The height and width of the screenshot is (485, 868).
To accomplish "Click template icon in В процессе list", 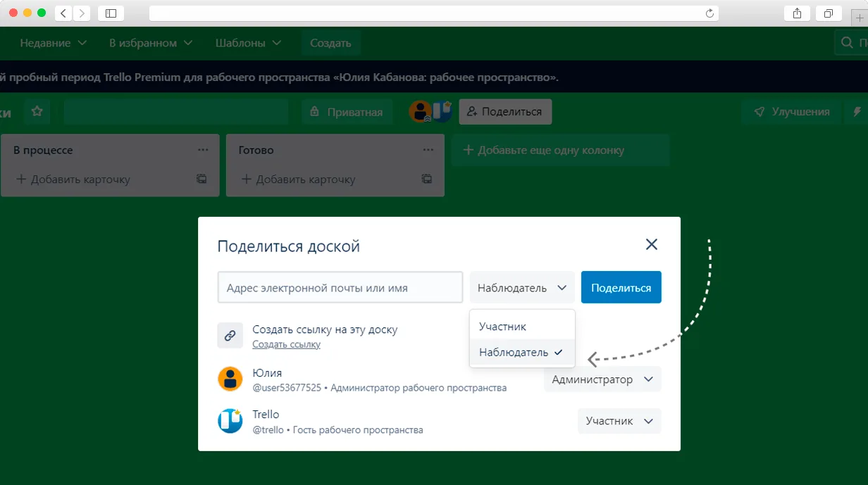I will [x=201, y=179].
